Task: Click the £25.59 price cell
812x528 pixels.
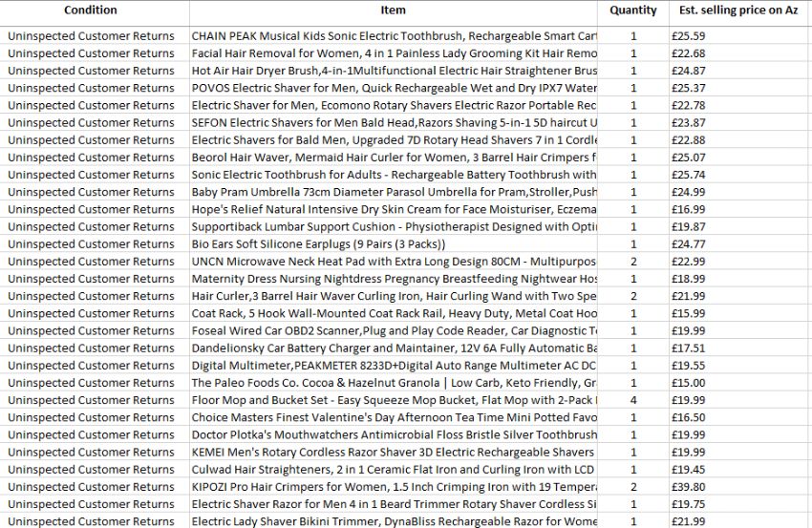Action: [x=740, y=35]
